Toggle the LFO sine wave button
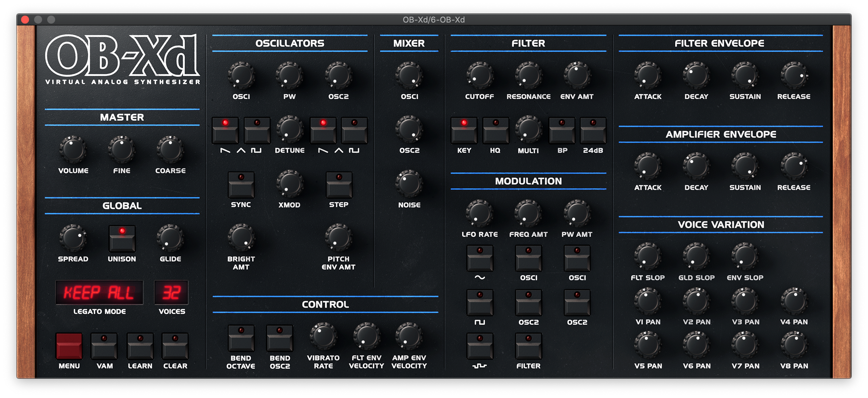Image resolution: width=868 pixels, height=398 pixels. point(479,258)
